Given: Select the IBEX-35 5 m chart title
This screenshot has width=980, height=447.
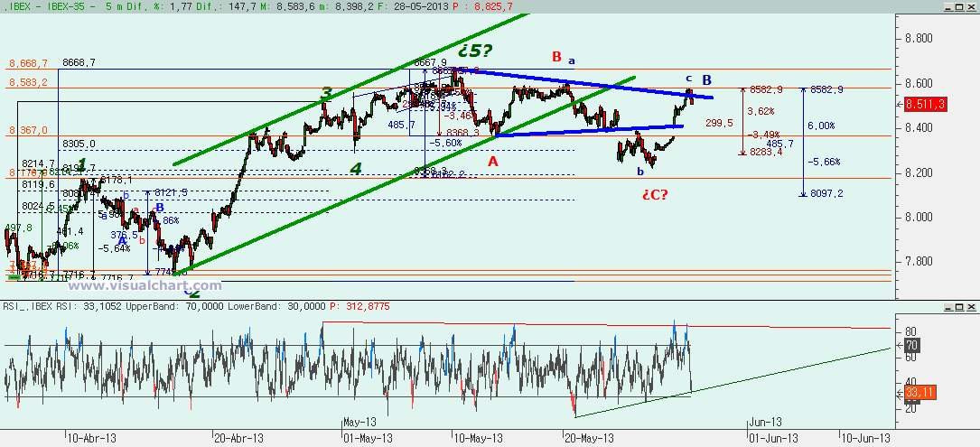Looking at the screenshot, I should [60, 6].
